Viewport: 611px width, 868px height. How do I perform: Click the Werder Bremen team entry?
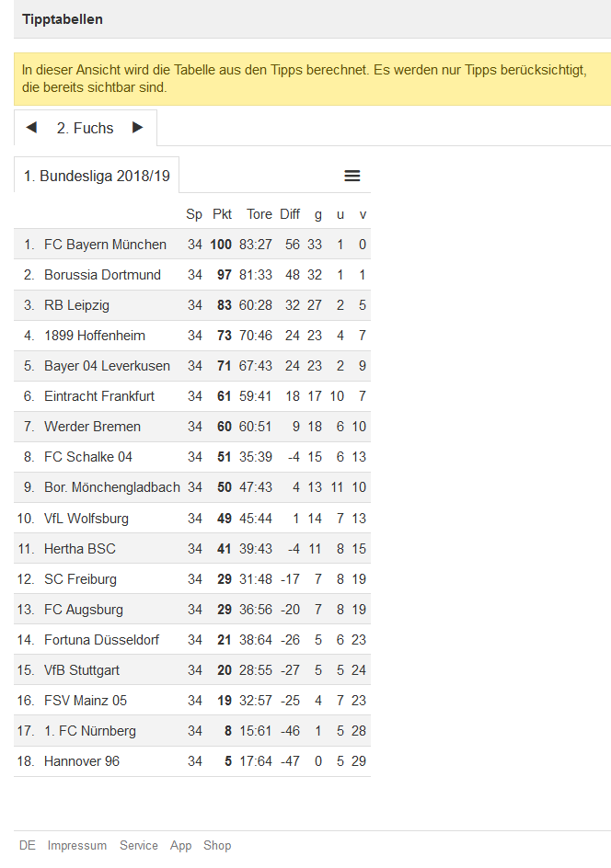point(92,427)
